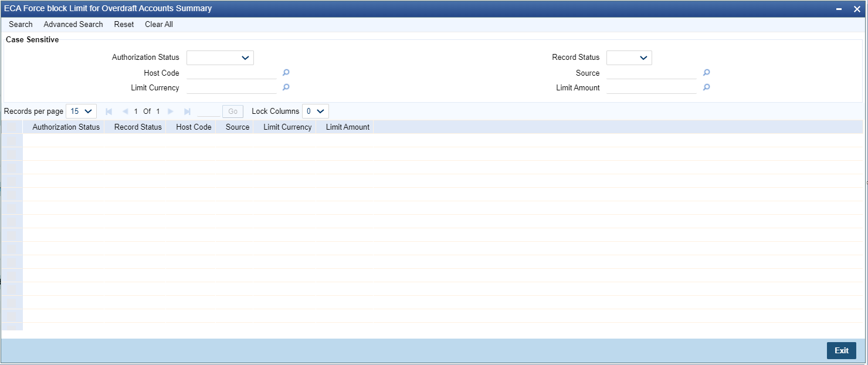
Task: Close the ECA Force block Summary window
Action: pyautogui.click(x=856, y=9)
